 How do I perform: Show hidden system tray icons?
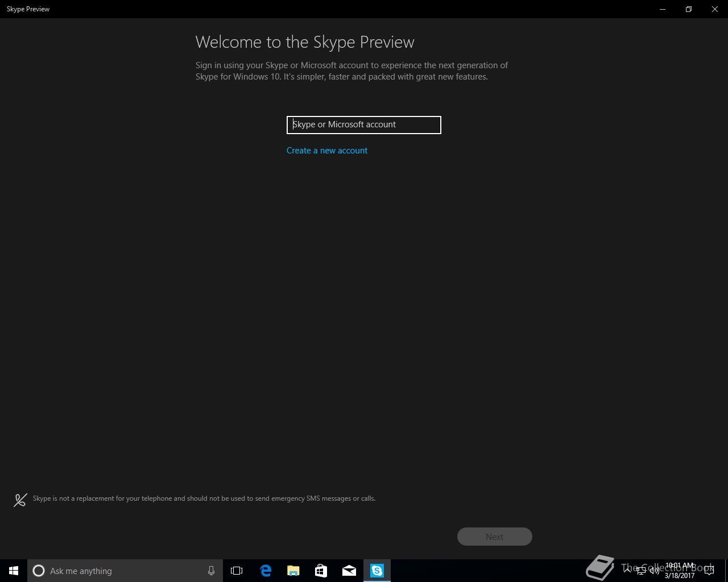627,571
